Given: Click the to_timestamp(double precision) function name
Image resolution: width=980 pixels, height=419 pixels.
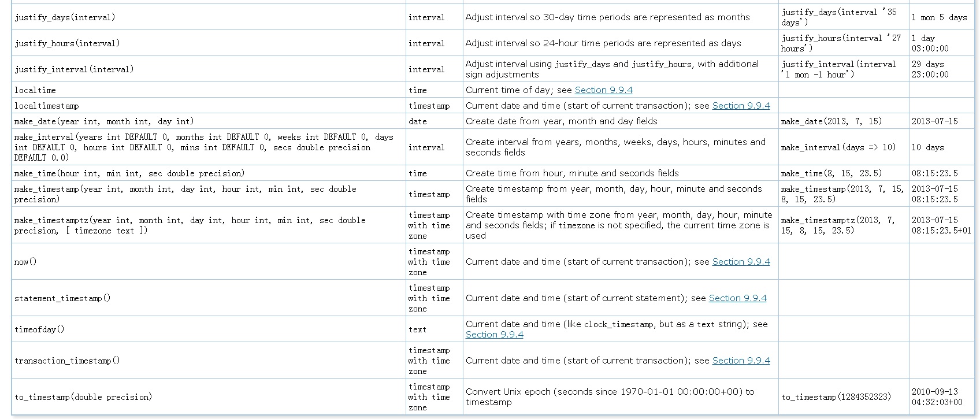Looking at the screenshot, I should coord(83,397).
